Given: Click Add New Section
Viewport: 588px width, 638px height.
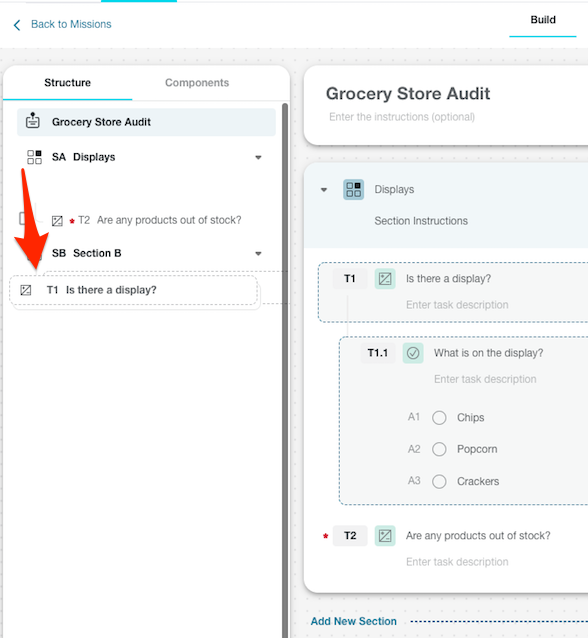Looking at the screenshot, I should (x=353, y=621).
